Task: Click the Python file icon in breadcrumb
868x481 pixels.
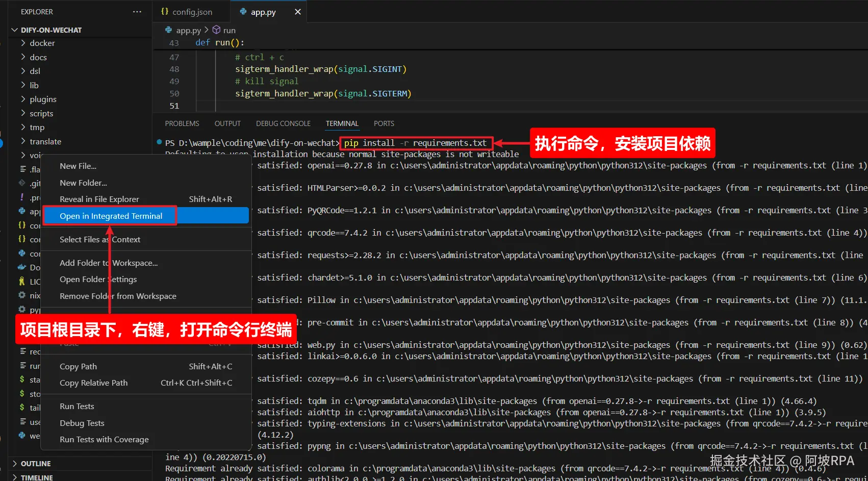Action: click(169, 30)
